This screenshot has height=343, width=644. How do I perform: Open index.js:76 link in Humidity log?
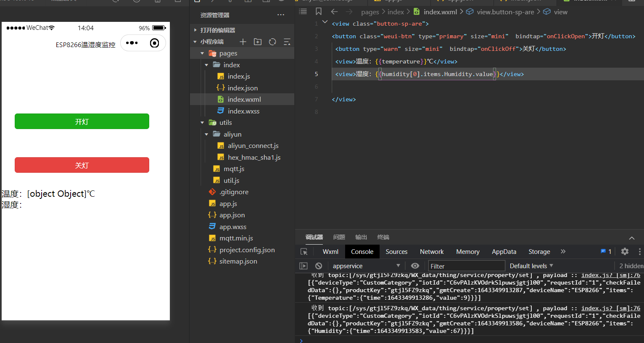(x=611, y=308)
